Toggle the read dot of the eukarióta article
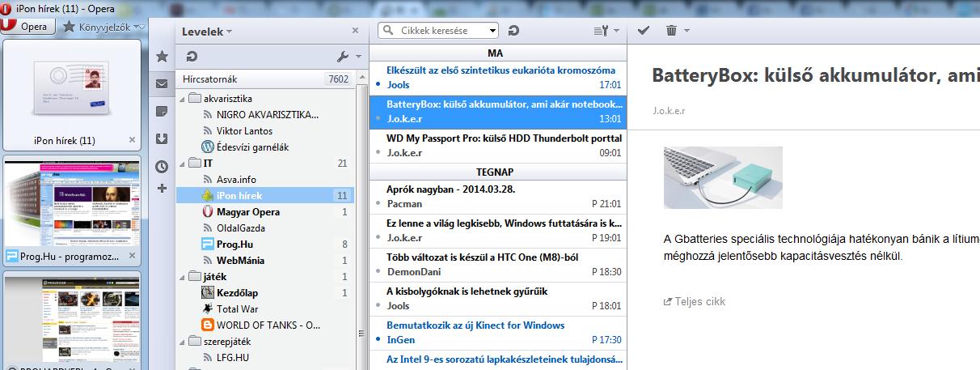Screen dimensions: 980x370 [x=378, y=85]
